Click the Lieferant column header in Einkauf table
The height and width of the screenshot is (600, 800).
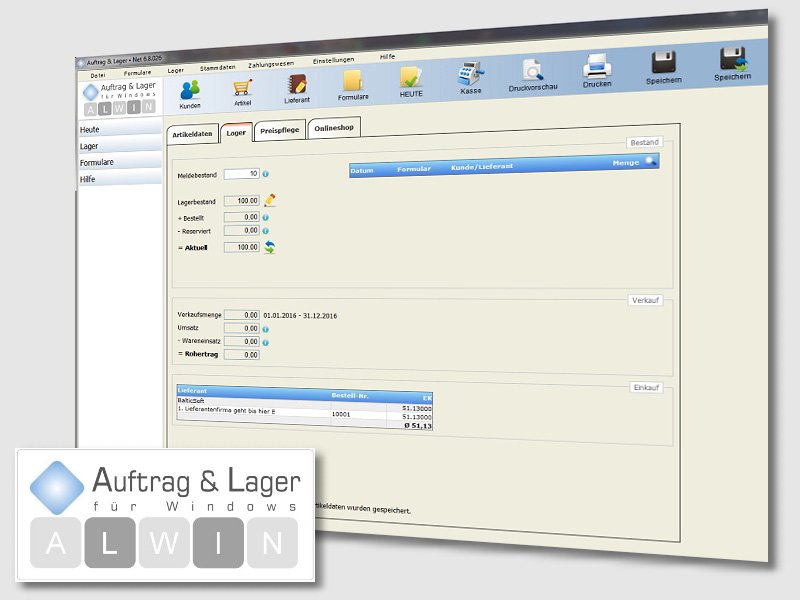192,390
